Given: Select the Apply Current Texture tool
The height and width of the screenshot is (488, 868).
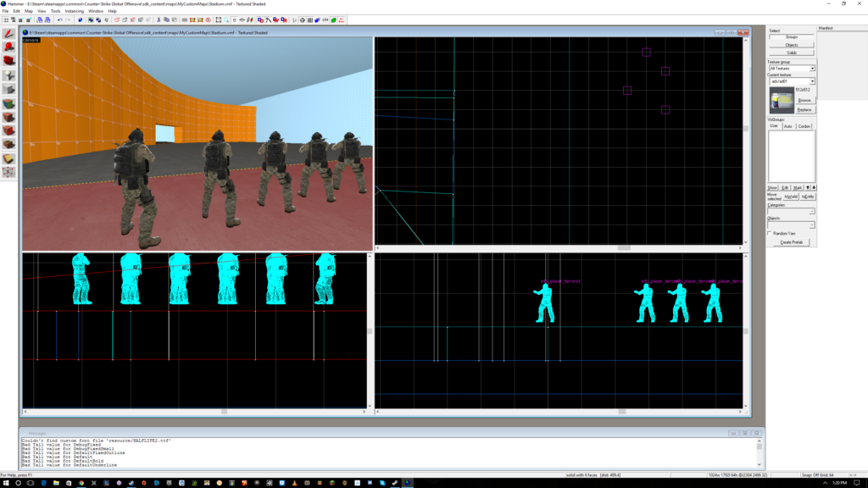Looking at the screenshot, I should tap(8, 117).
